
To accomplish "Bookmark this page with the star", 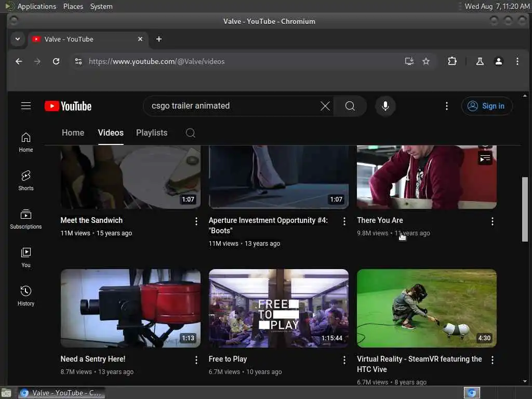I will pyautogui.click(x=426, y=61).
